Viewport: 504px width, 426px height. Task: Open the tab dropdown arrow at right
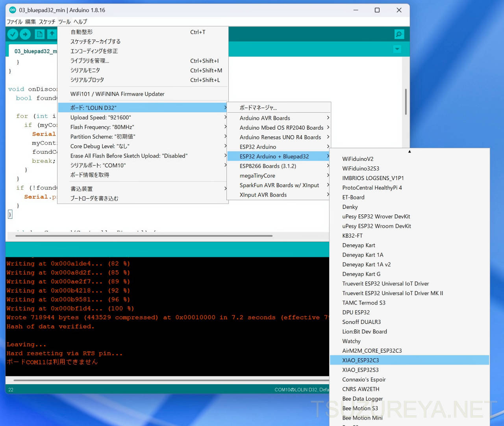coord(397,49)
